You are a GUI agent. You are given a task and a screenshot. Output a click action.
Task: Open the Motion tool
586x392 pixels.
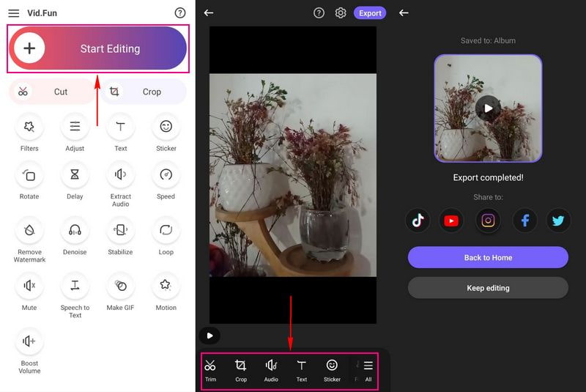coord(166,292)
